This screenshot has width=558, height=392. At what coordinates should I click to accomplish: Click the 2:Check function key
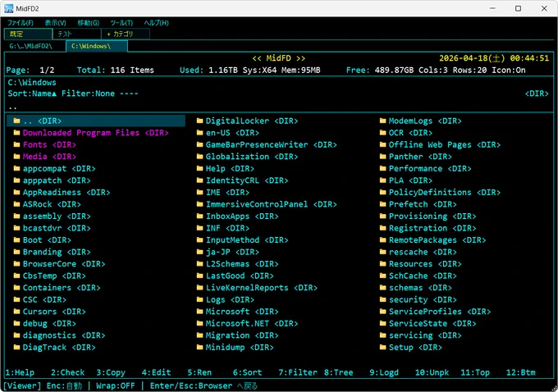(x=67, y=372)
